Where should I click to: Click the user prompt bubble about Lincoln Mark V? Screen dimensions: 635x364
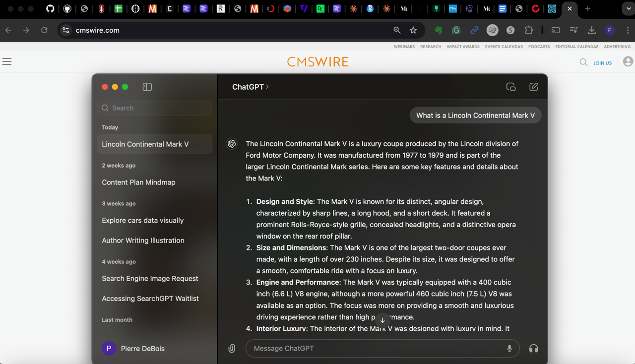(475, 116)
